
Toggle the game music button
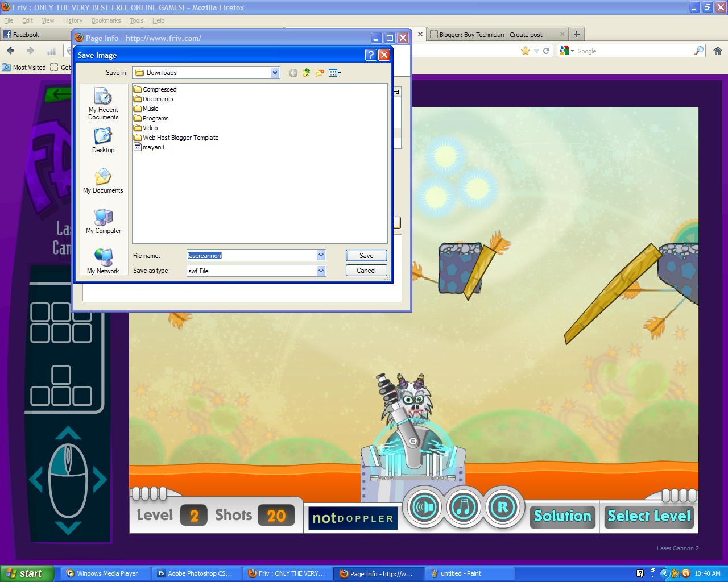(464, 507)
